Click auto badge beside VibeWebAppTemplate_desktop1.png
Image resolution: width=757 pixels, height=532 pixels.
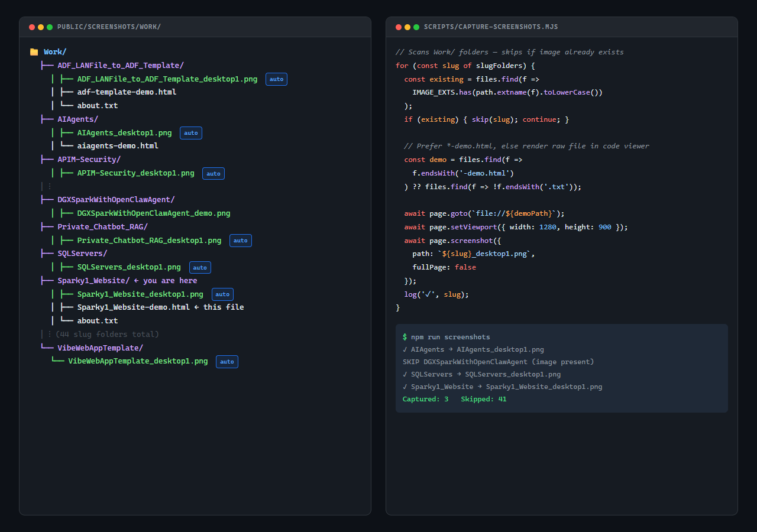click(x=227, y=362)
